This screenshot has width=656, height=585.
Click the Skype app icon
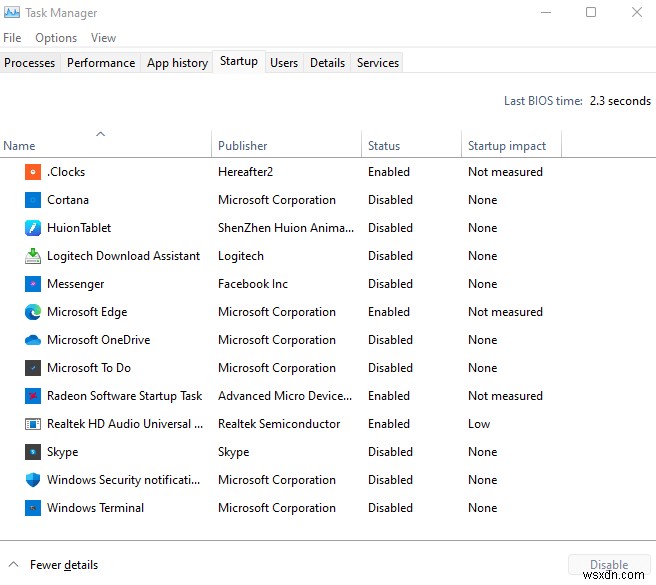(33, 452)
